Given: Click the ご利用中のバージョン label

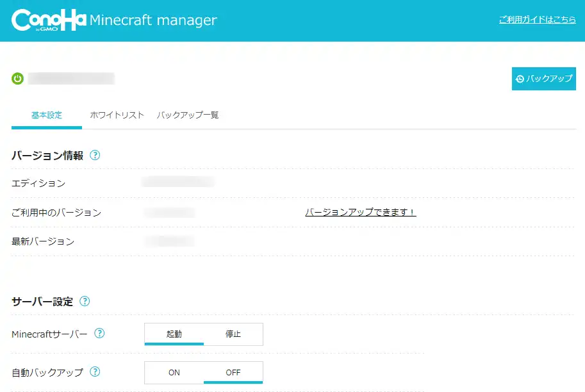Looking at the screenshot, I should [x=56, y=213].
